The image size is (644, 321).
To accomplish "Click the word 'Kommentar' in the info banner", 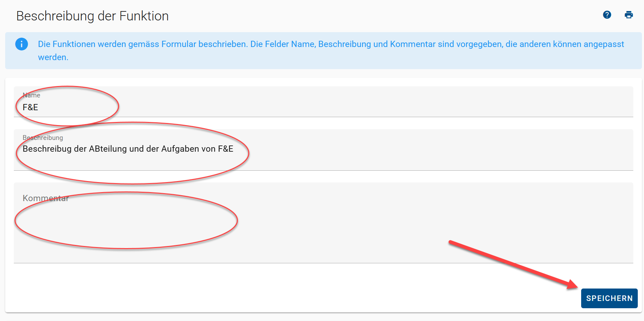I will point(413,44).
